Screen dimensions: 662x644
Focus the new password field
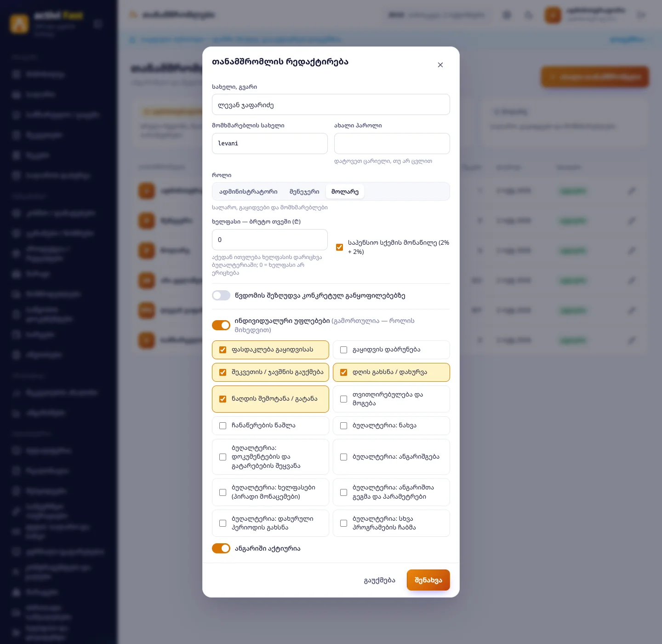[x=392, y=144]
